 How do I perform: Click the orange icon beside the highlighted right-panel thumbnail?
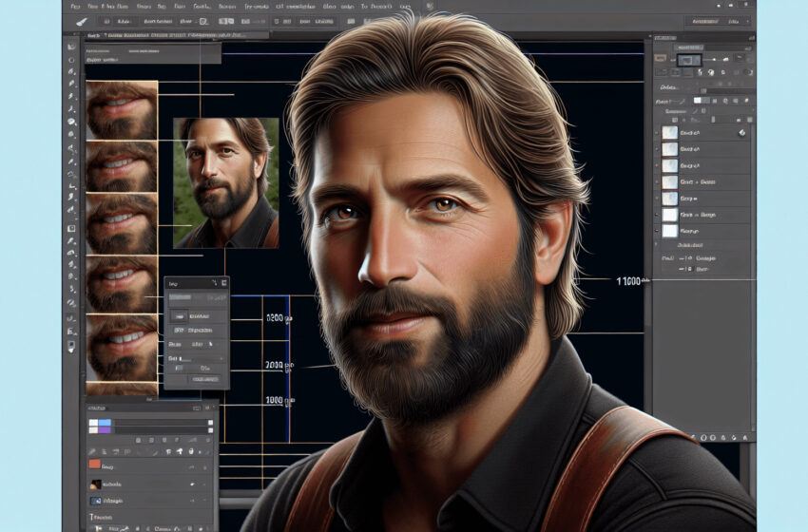[660, 58]
